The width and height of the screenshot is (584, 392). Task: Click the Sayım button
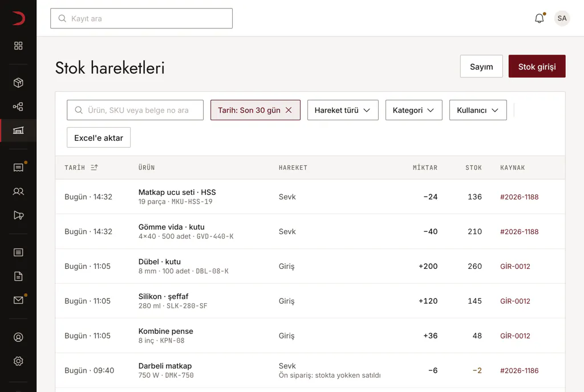[481, 66]
